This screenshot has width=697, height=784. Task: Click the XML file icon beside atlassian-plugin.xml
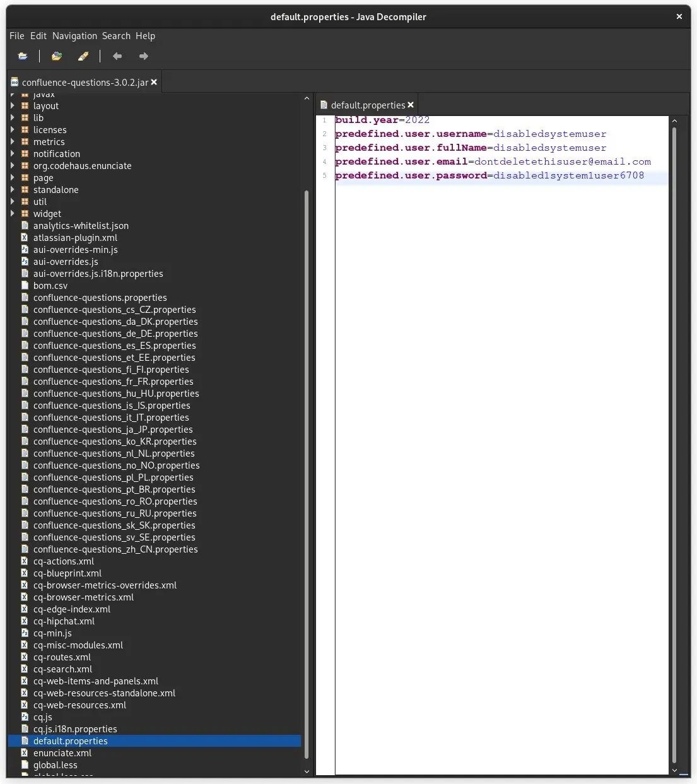click(25, 238)
